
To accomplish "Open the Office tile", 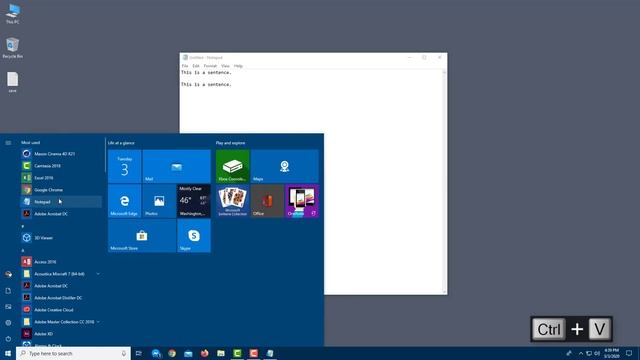I will coord(267,201).
